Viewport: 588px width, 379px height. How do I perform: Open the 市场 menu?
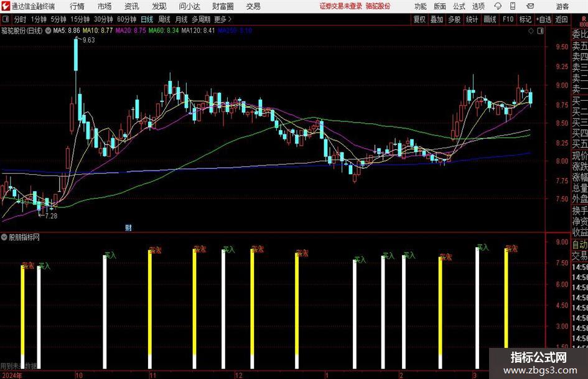coord(105,6)
